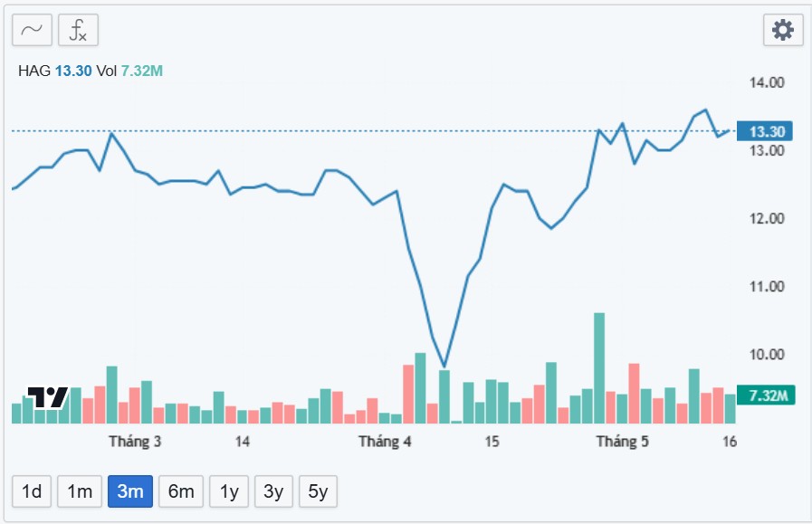Click the Tháng 4 date marker
Screen dimensions: 812x524
click(x=385, y=442)
